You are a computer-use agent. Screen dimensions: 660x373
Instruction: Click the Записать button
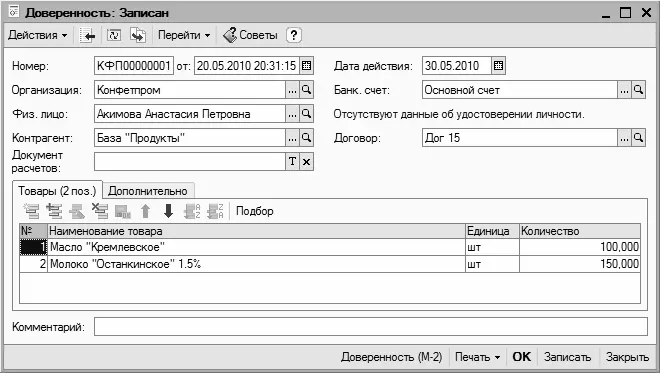pyautogui.click(x=567, y=357)
